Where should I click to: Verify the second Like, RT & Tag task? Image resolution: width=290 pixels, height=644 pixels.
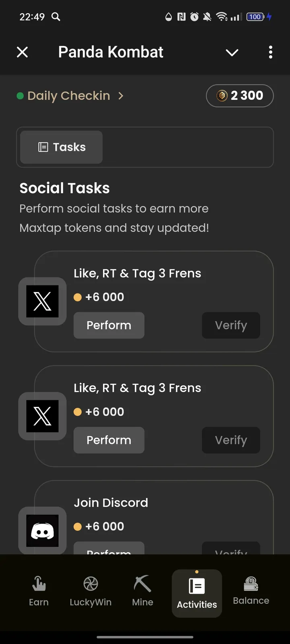point(231,440)
